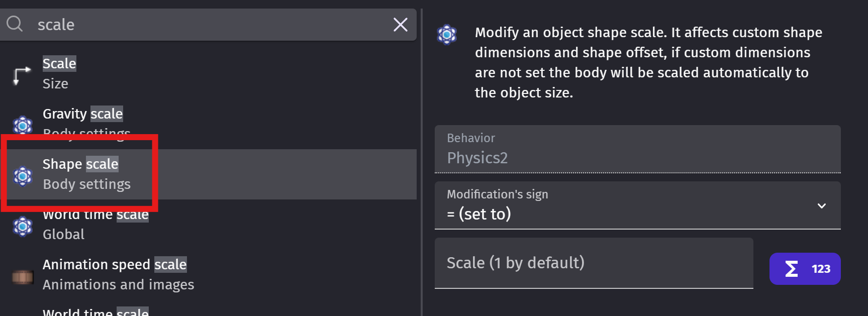
Task: Click the sigma icon on expression button
Action: pos(791,269)
